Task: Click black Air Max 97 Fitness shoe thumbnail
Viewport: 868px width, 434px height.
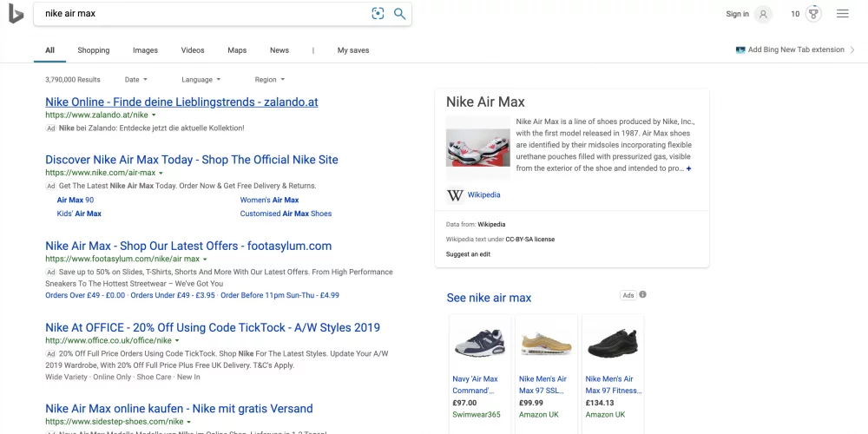Action: (613, 343)
